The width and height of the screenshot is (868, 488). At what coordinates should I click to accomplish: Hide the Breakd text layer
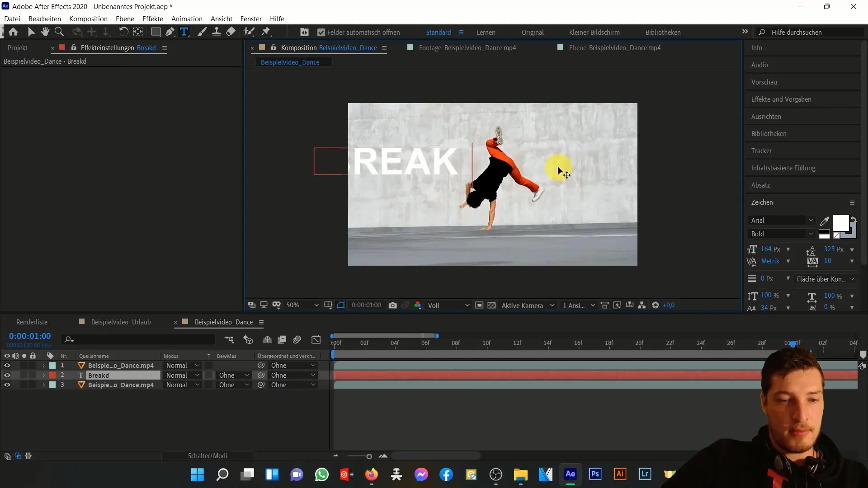(x=7, y=375)
